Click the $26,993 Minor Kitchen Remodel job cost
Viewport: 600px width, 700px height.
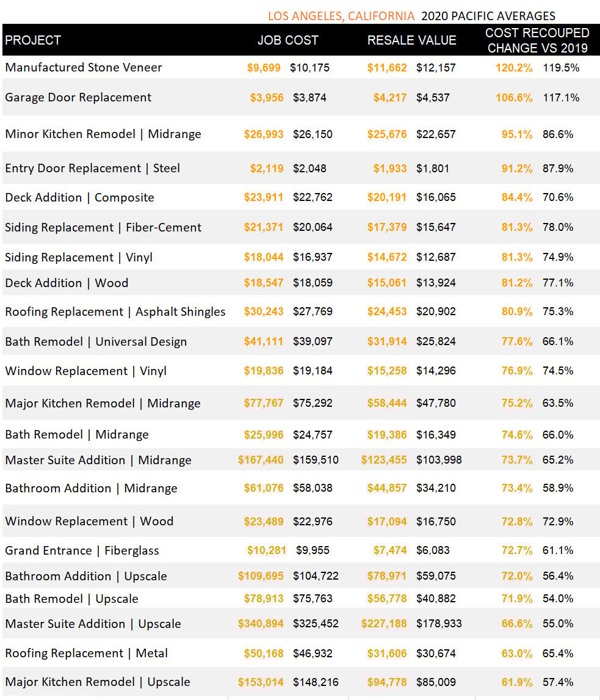click(x=264, y=134)
